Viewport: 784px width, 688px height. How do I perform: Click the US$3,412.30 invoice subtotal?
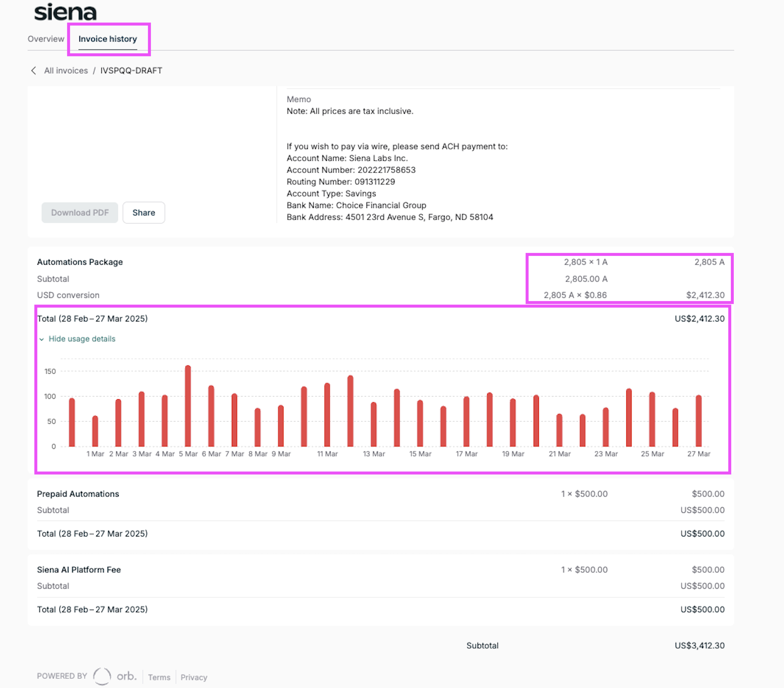click(x=700, y=646)
